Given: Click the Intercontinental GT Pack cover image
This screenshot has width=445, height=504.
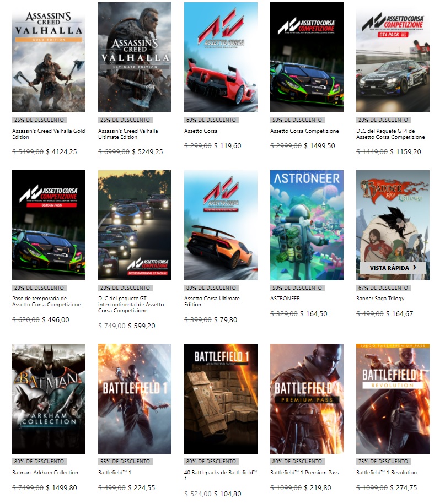Looking at the screenshot, I should coord(135,225).
